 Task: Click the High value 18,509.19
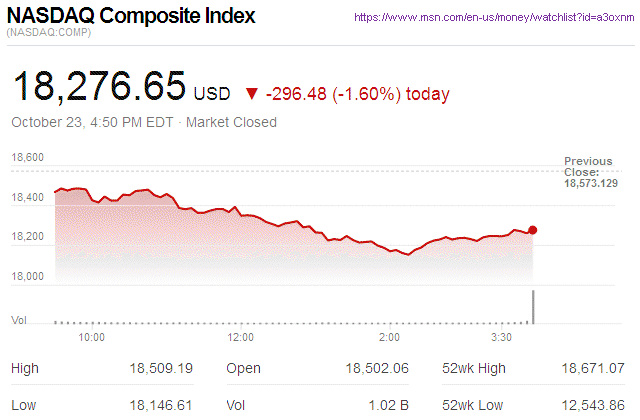point(158,369)
